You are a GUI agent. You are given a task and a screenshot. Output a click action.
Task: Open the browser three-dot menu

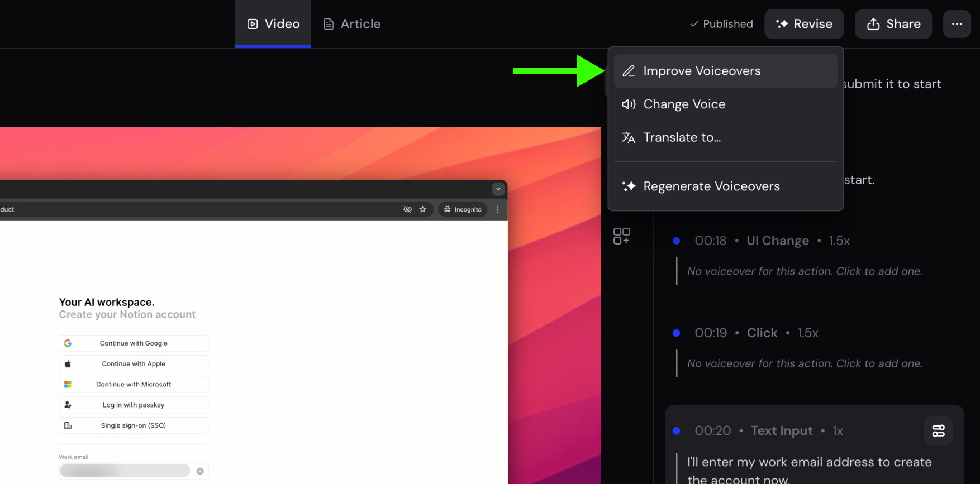tap(497, 209)
